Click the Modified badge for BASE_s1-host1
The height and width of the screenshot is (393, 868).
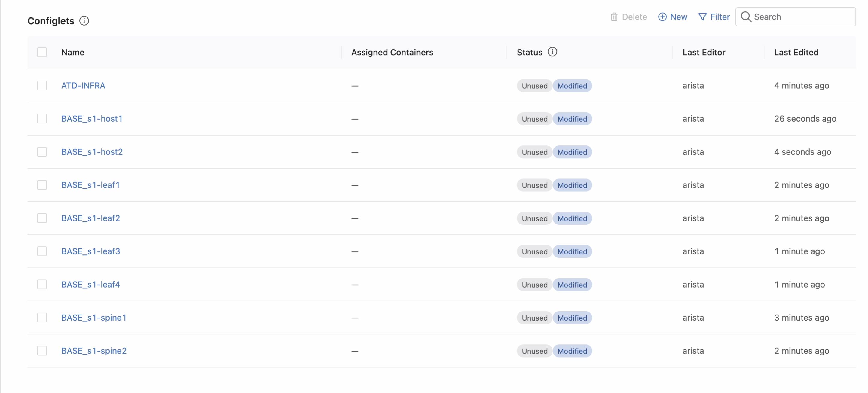(572, 119)
